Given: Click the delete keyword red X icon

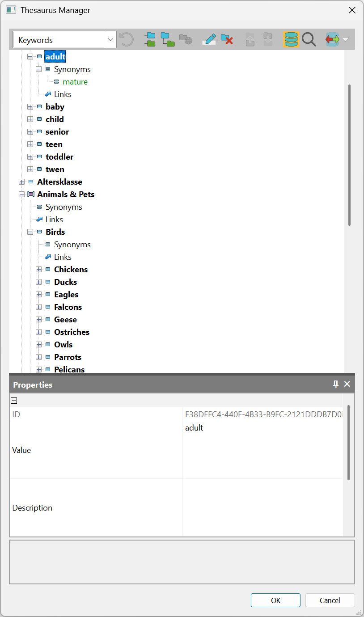Looking at the screenshot, I should click(x=227, y=39).
